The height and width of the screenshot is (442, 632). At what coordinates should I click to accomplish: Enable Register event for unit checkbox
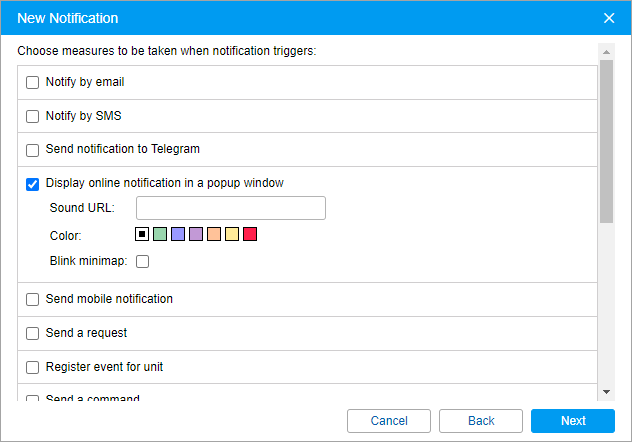click(32, 367)
